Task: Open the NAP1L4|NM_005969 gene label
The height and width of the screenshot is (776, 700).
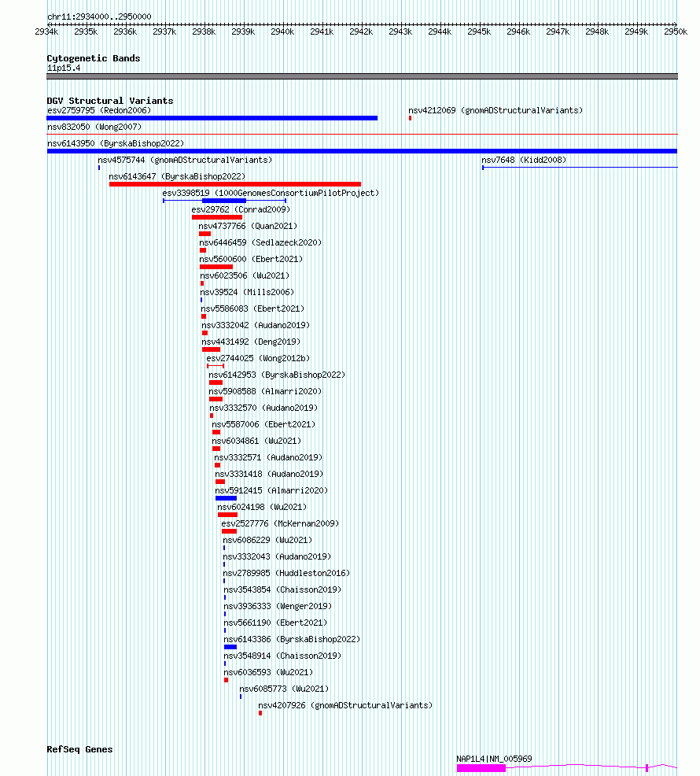Action: click(494, 759)
